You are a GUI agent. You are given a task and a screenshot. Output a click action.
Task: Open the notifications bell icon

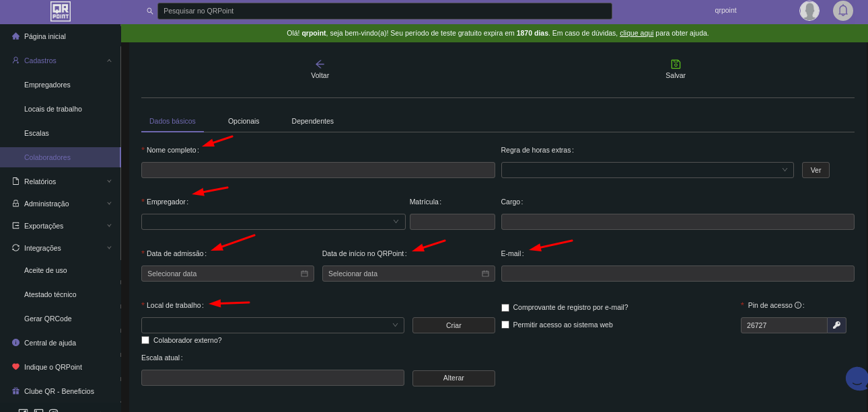(842, 11)
